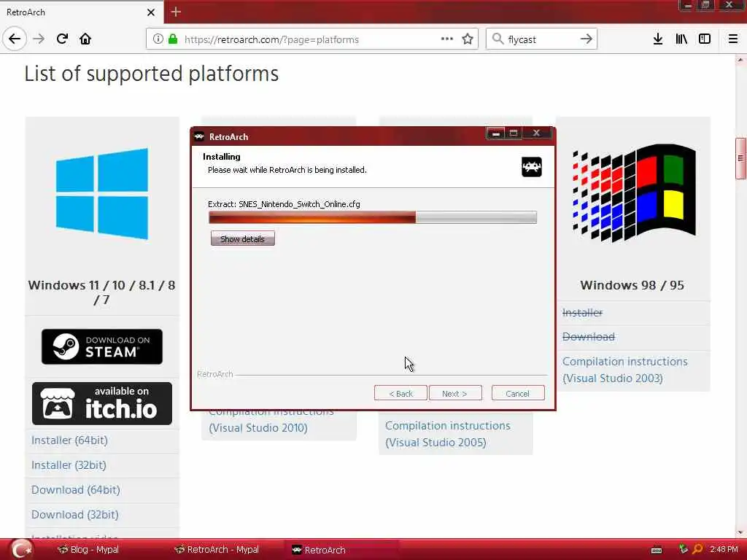The height and width of the screenshot is (560, 747).
Task: Click Download on Steam badge
Action: 102,346
